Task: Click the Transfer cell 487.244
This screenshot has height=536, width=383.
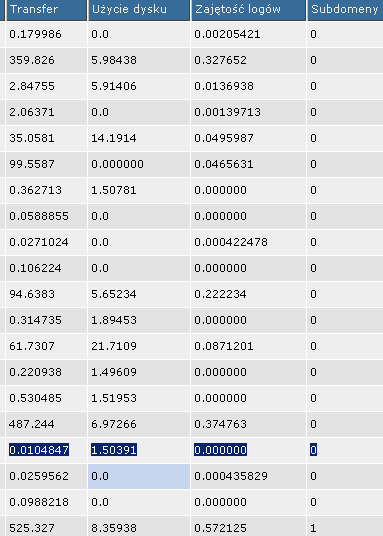Action: point(31,424)
